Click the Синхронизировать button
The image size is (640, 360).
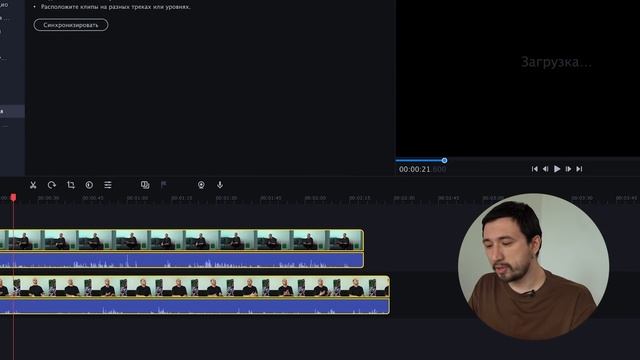point(71,25)
